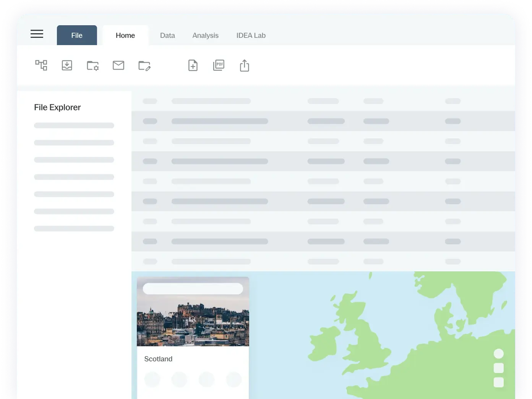Screen dimensions: 532x399
Task: Export the report as PDF
Action: pyautogui.click(x=219, y=65)
